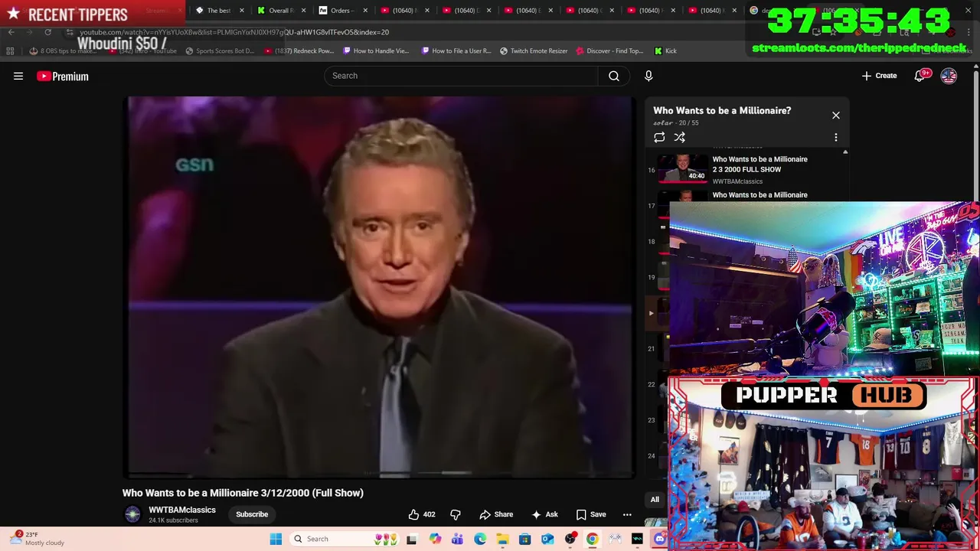Click the 'Who Wants to be a Millionaire?' playlist title
This screenshot has height=551, width=980.
[722, 111]
